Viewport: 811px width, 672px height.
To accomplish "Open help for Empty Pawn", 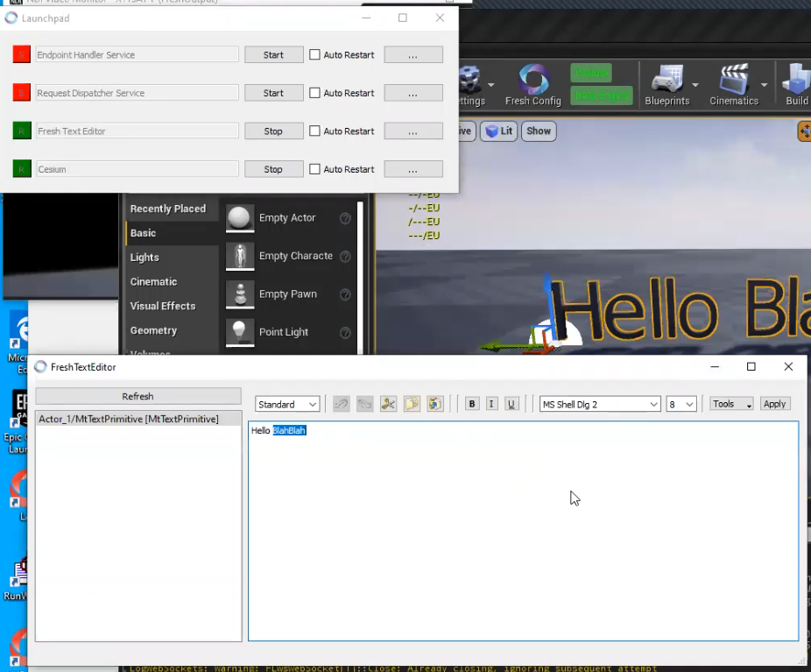I will pos(345,295).
